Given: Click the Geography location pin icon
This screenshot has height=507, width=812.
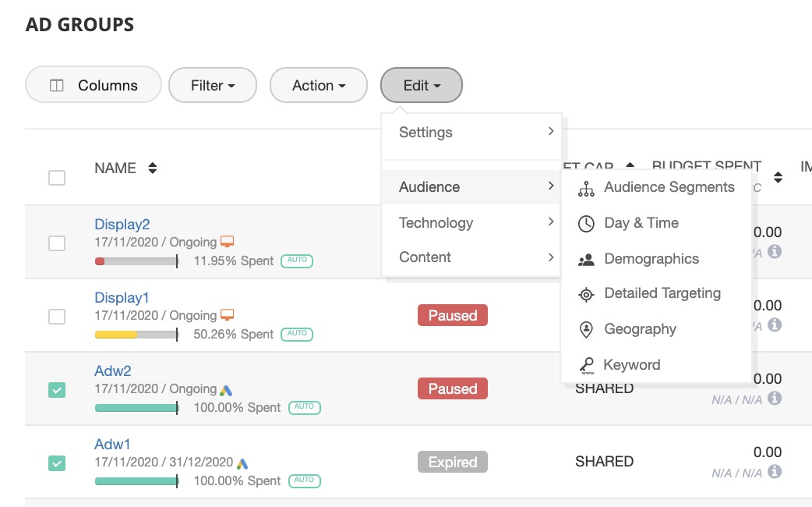Looking at the screenshot, I should [586, 330].
